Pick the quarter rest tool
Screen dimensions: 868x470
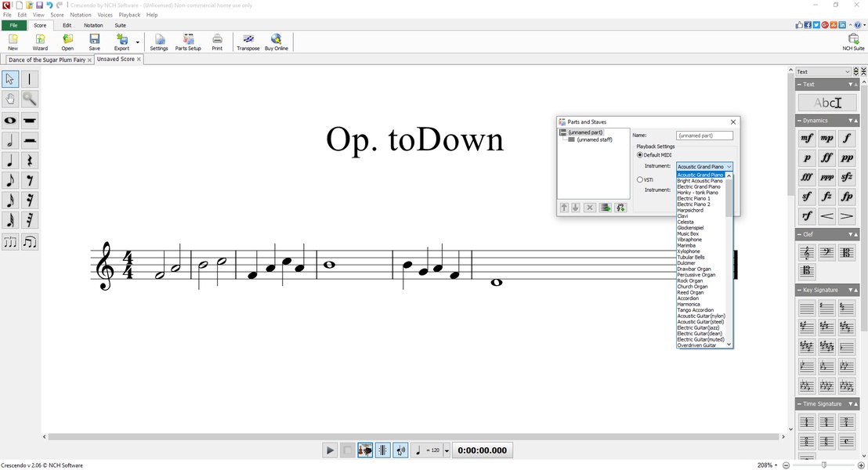click(30, 161)
